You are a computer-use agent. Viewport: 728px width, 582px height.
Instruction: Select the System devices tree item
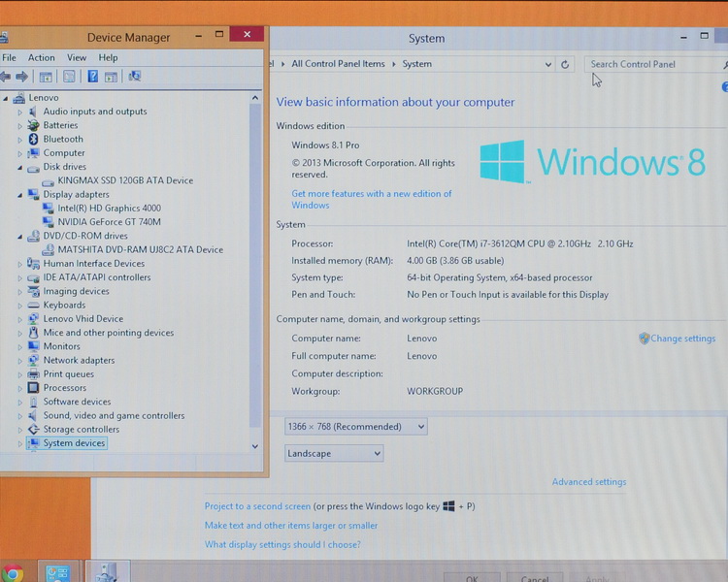[75, 443]
